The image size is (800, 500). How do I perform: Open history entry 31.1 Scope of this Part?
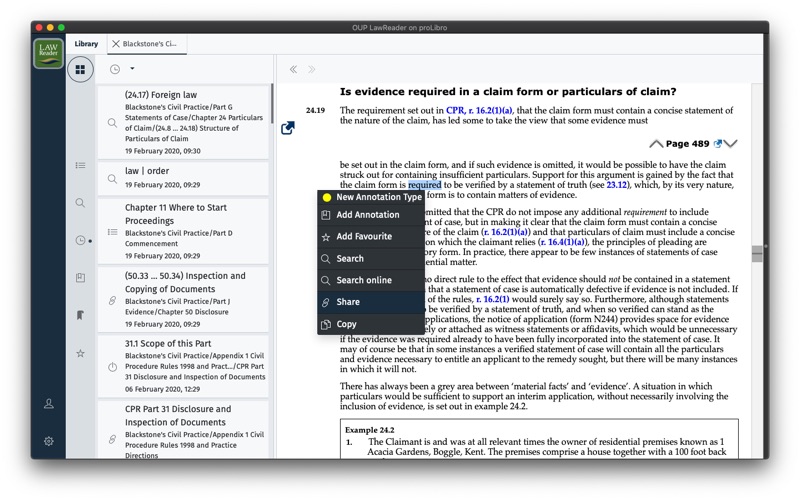183,366
